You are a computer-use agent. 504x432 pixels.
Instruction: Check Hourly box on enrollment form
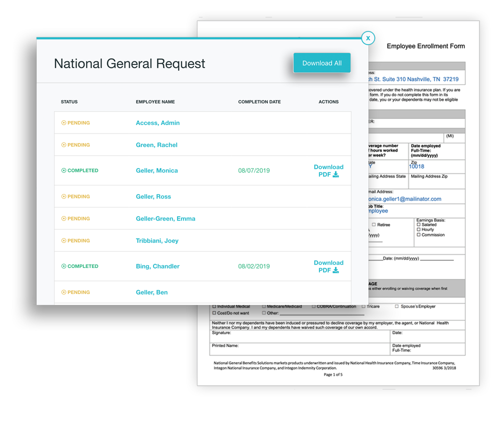418,229
